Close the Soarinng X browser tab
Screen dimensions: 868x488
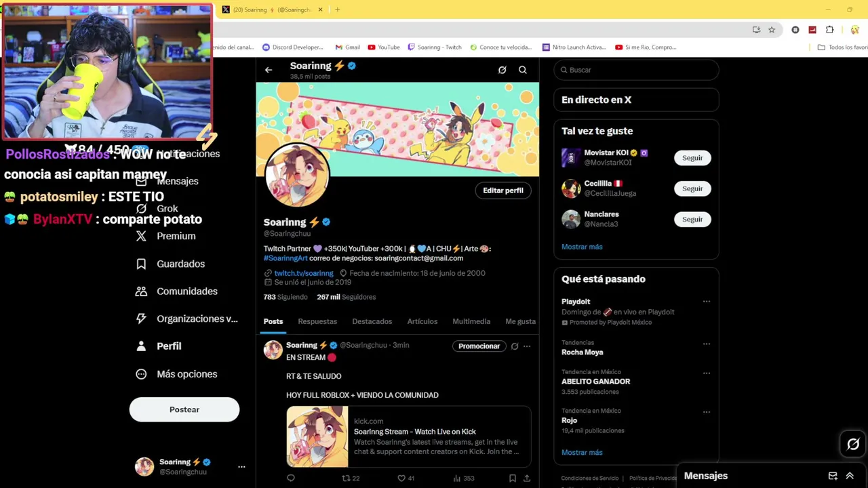(320, 9)
